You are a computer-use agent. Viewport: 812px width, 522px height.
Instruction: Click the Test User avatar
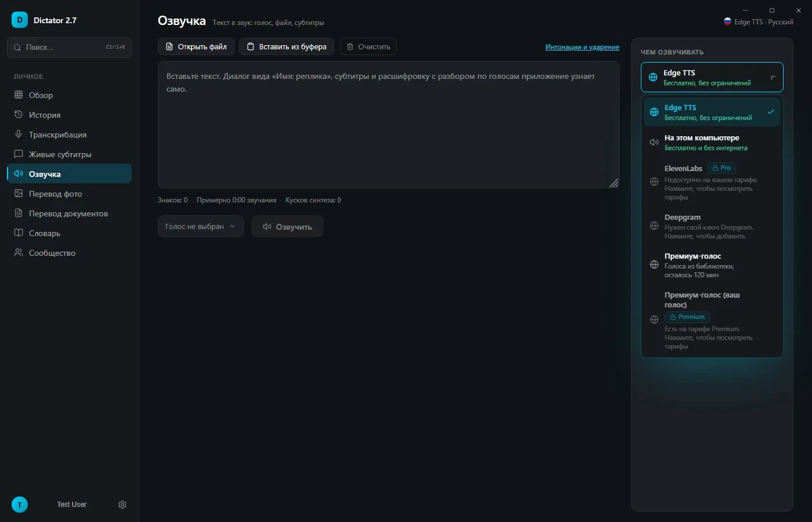click(x=20, y=505)
